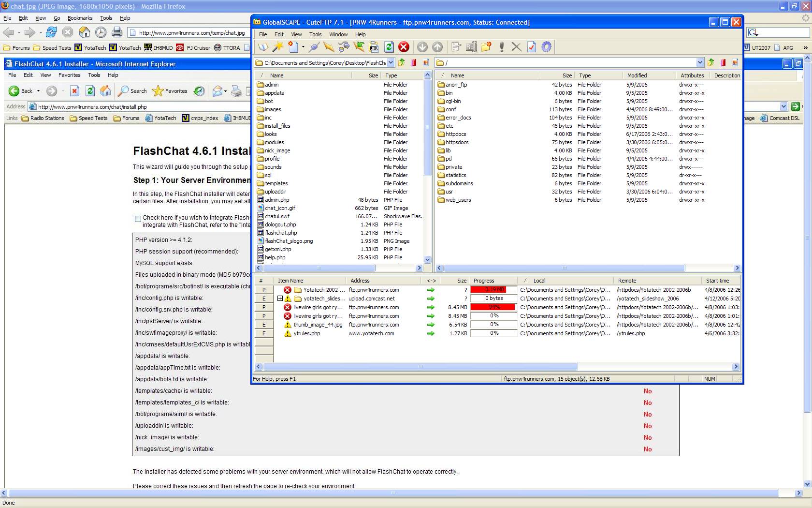
Task: Open CuteFTP Site Manager book icon
Action: coord(262,47)
